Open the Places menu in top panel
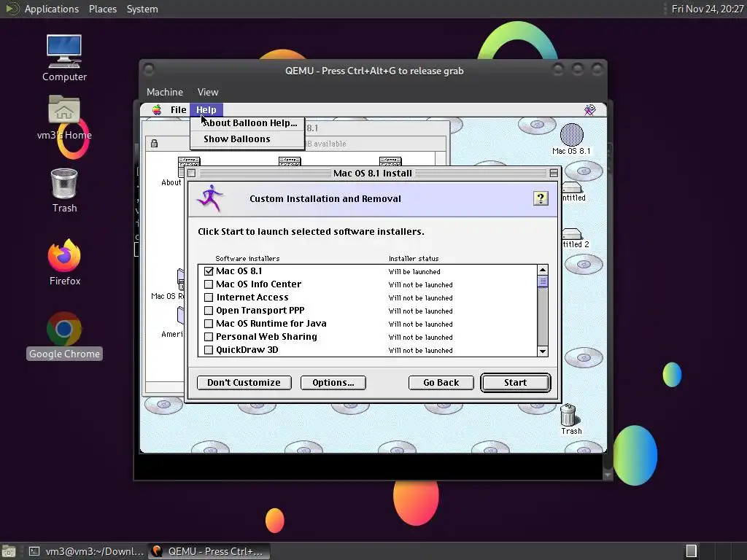Screen dimensions: 747x560 tap(103, 9)
